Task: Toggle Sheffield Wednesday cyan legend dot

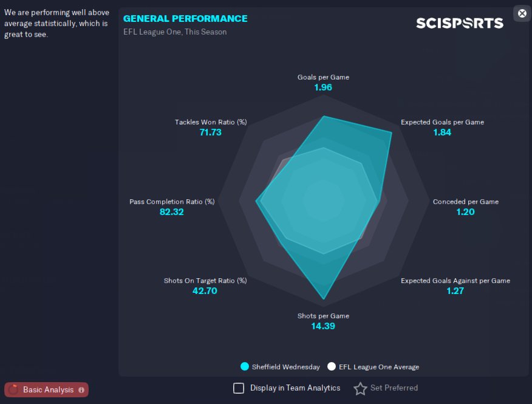Action: (x=245, y=367)
